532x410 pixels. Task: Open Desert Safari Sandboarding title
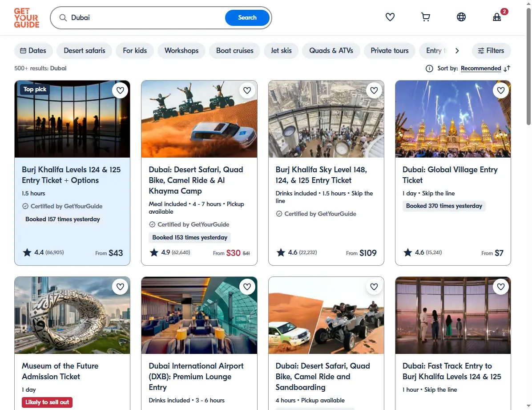point(322,377)
